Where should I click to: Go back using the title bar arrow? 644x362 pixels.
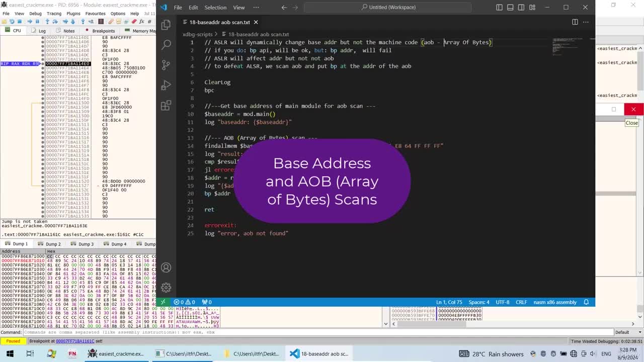[284, 7]
